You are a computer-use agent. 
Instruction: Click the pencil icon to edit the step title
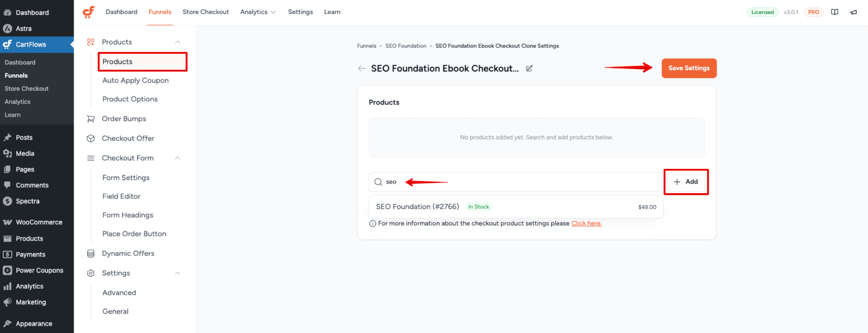529,68
